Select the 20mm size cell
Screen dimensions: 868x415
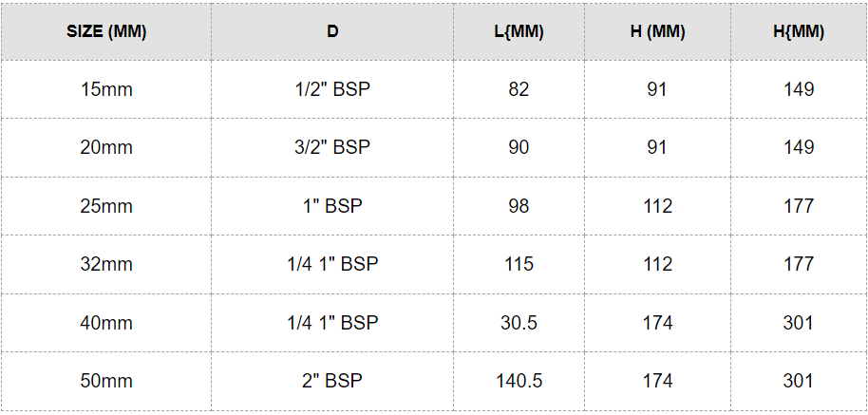pos(106,147)
